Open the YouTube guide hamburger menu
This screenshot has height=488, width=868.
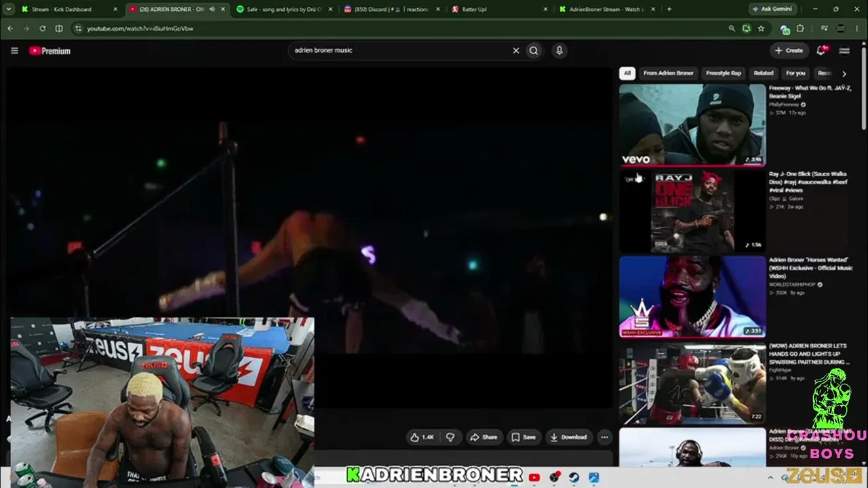tap(14, 51)
